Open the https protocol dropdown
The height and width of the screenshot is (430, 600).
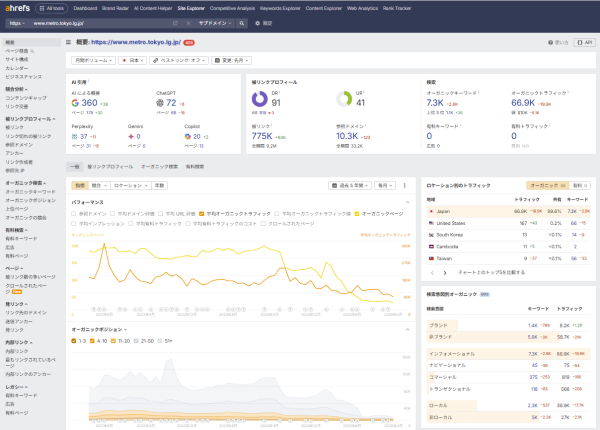pos(18,21)
